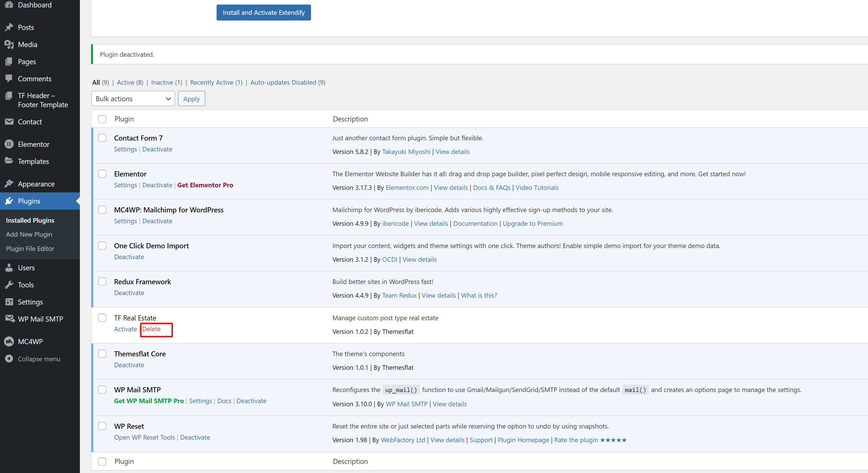Show Recently Active plugins filter

pyautogui.click(x=216, y=82)
